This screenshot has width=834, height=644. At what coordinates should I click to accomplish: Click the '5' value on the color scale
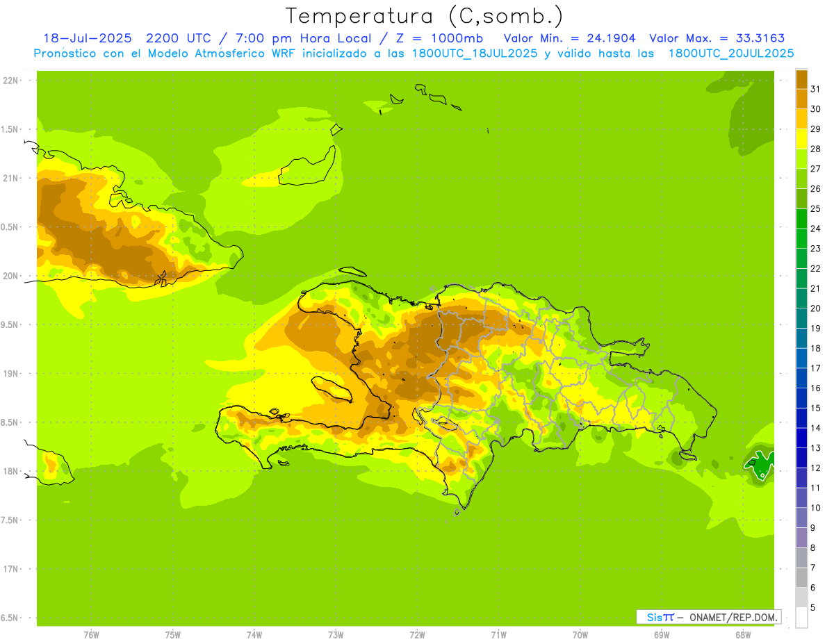point(813,608)
